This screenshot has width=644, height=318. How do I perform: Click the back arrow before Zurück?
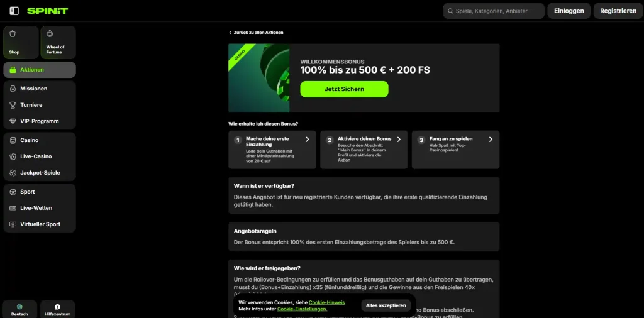coord(230,33)
